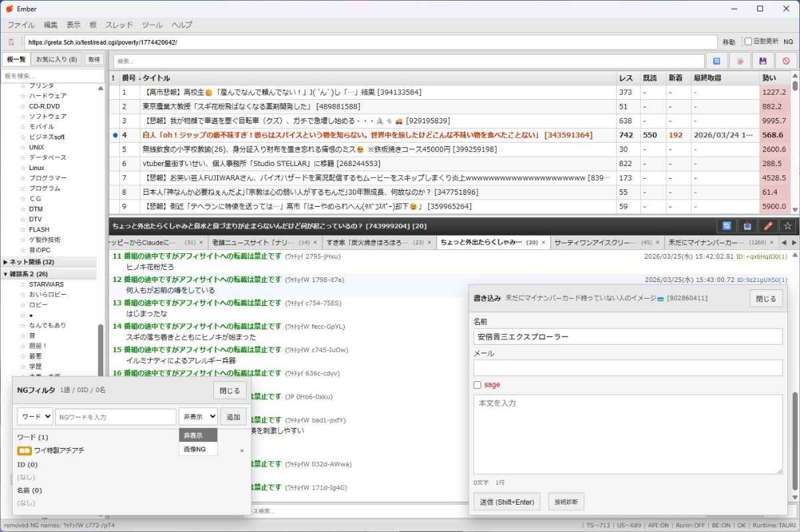The image size is (800, 532).
Task: Click the blue refresh icon in thread-list toolbar
Action: point(717,61)
